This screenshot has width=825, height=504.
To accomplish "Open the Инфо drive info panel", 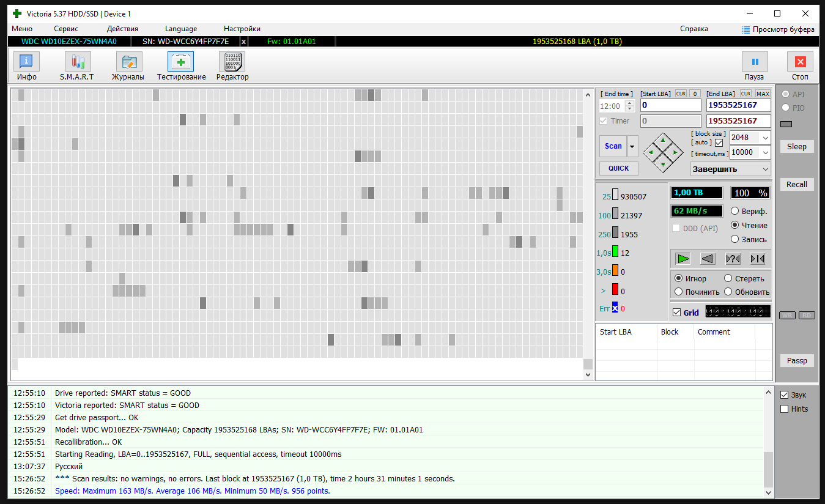I will [x=26, y=66].
